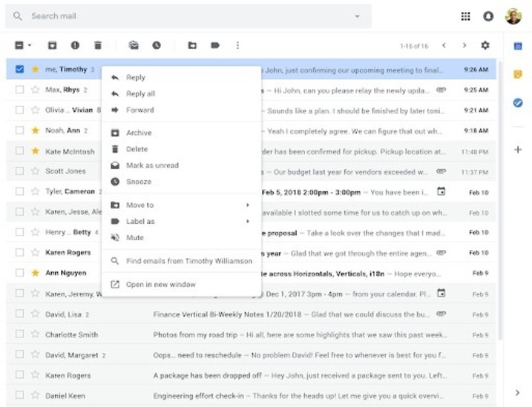The width and height of the screenshot is (532, 407).
Task: Expand the search options dropdown arrow
Action: 357,16
